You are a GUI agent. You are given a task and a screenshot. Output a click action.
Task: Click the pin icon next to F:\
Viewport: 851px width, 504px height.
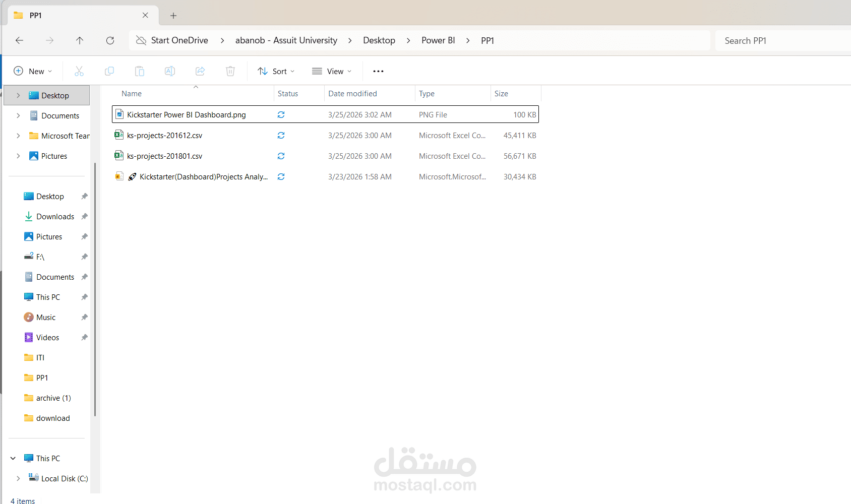[x=85, y=257]
